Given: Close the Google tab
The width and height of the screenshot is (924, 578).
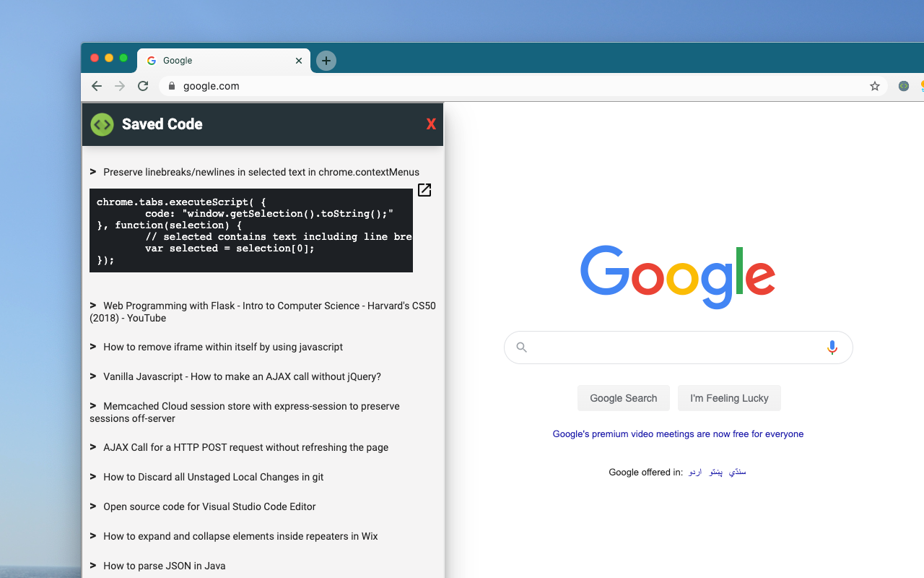Looking at the screenshot, I should tap(299, 61).
